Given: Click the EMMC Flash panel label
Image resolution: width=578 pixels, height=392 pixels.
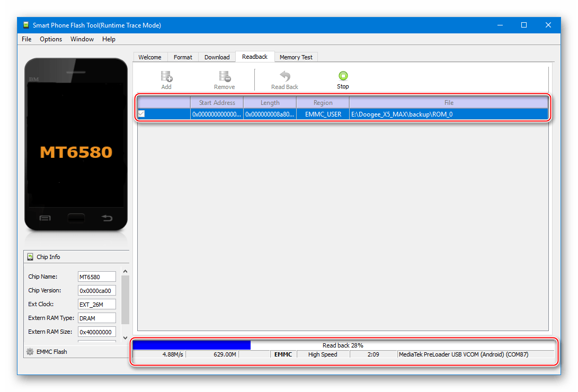Looking at the screenshot, I should click(x=51, y=352).
